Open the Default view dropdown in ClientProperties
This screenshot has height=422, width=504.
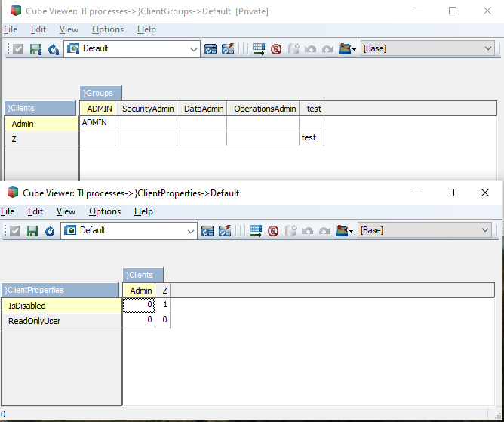coord(191,231)
